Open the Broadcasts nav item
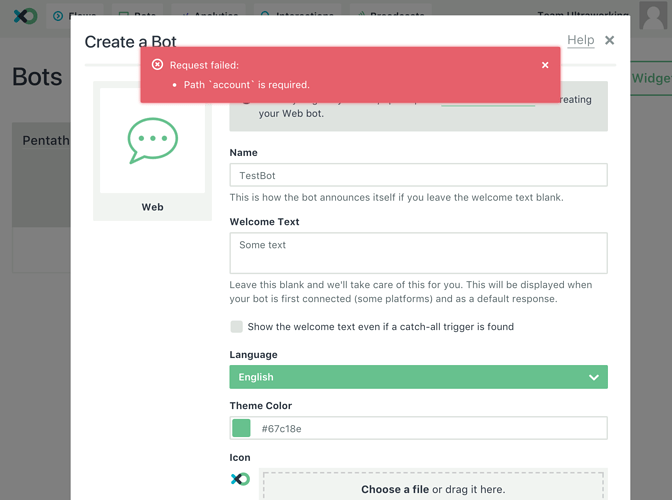 tap(390, 16)
